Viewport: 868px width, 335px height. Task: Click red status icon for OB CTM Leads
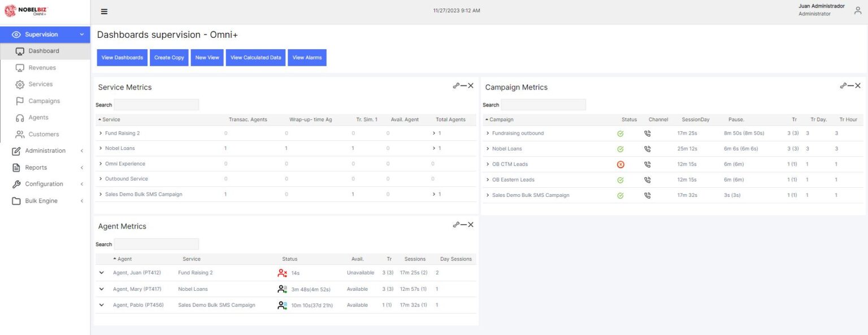coord(620,164)
